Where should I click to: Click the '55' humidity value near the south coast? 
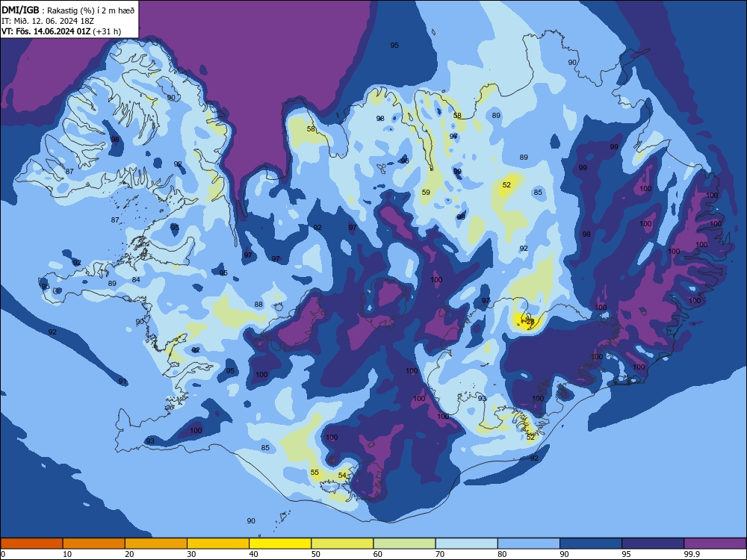(314, 473)
